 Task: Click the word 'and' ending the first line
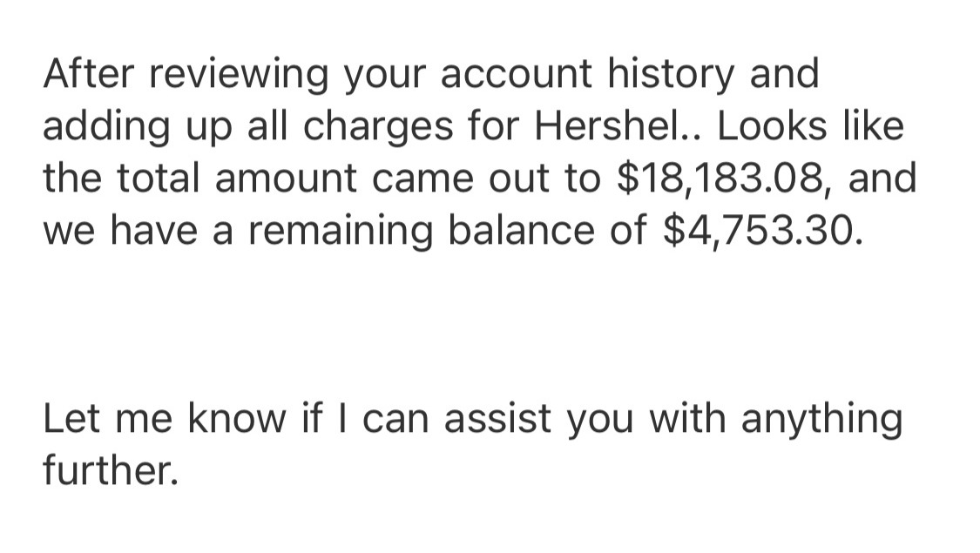[x=784, y=74]
